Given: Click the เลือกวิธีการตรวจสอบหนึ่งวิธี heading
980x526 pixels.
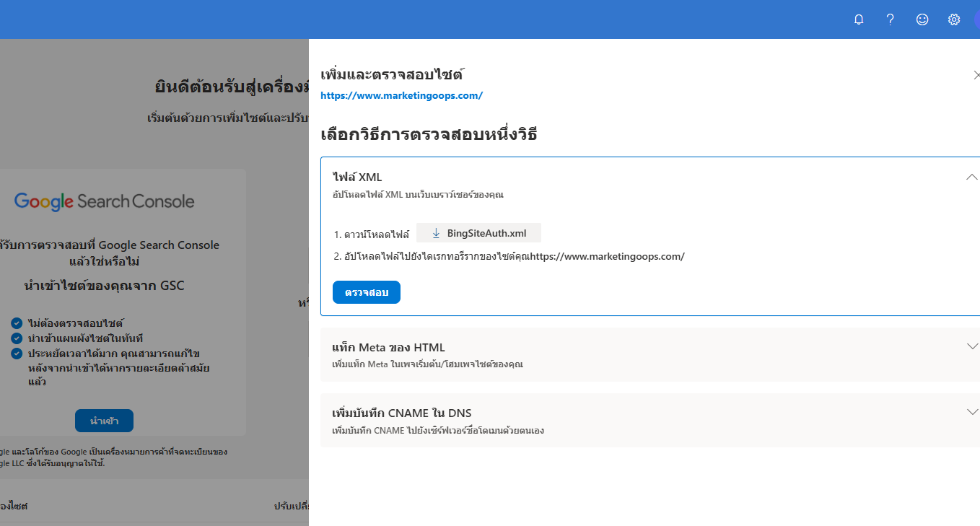Looking at the screenshot, I should pyautogui.click(x=429, y=135).
